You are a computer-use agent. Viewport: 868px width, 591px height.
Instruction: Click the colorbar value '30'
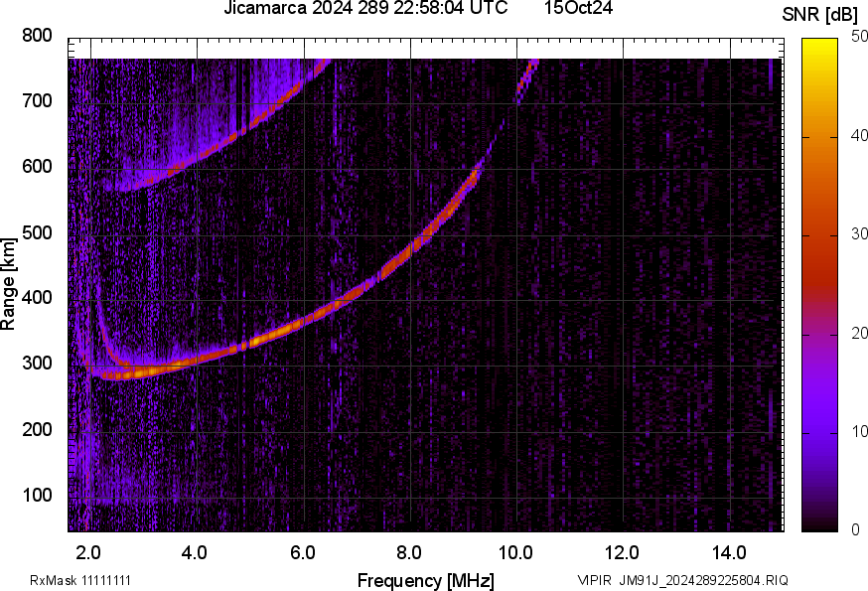[x=859, y=234]
